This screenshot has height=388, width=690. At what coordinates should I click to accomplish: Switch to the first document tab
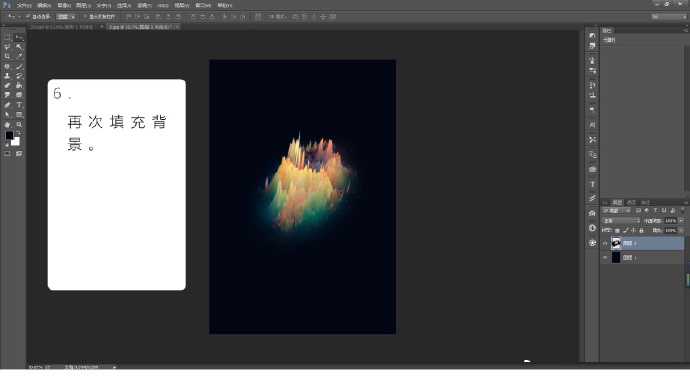click(x=62, y=27)
